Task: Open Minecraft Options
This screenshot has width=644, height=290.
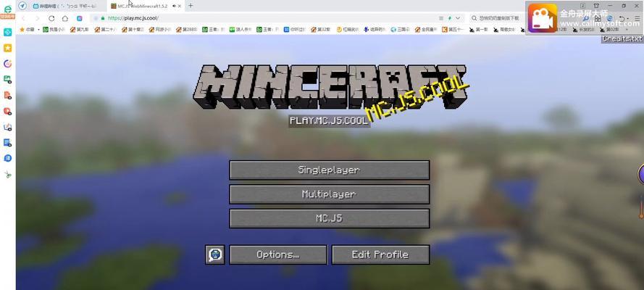Action: point(278,254)
